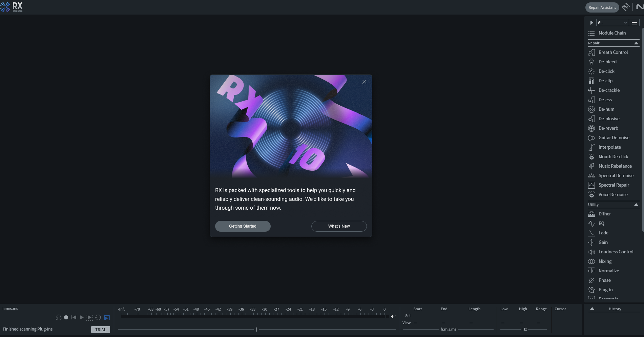Collapse the Repair section
This screenshot has width=644, height=337.
point(636,43)
